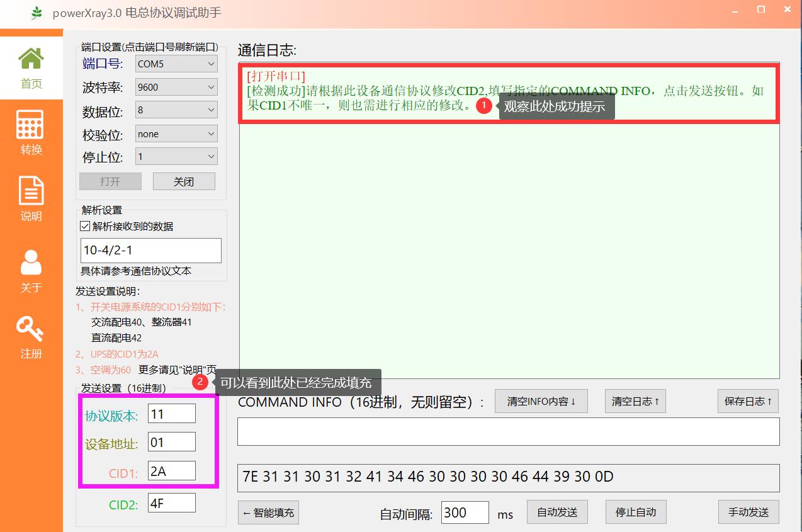
Task: Click the 发送设置说明 heading
Action: point(108,291)
